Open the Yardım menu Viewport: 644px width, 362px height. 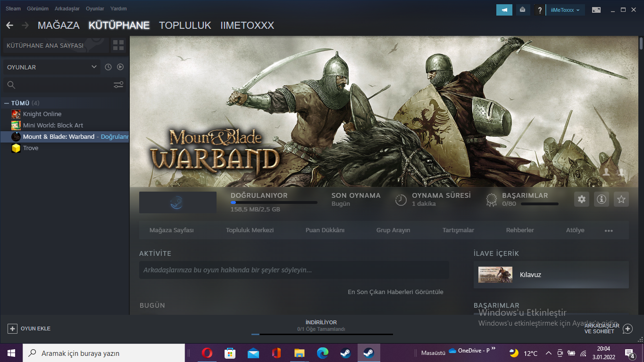118,8
